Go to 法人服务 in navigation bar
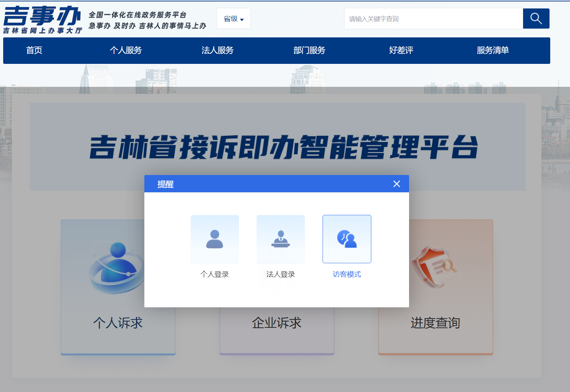 point(217,50)
